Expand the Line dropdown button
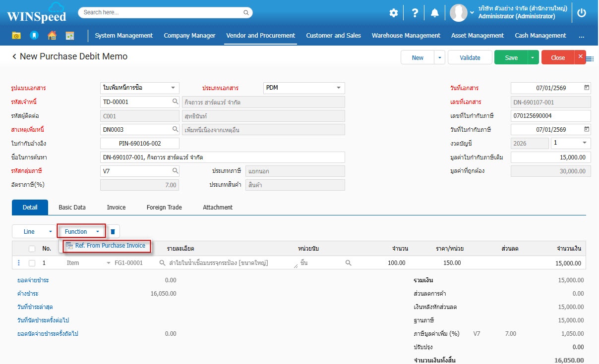Image resolution: width=599 pixels, height=364 pixels. [50, 232]
